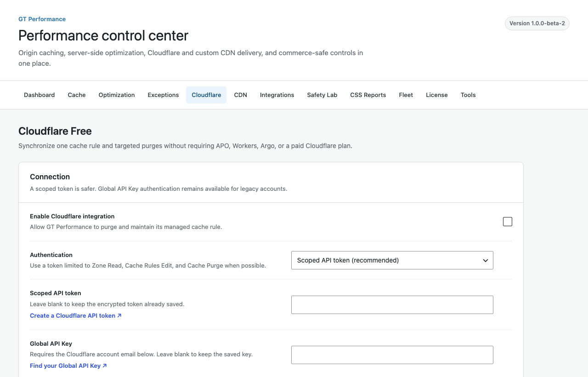Open the Dashboard tab
Screen dimensions: 588x377
click(39, 95)
